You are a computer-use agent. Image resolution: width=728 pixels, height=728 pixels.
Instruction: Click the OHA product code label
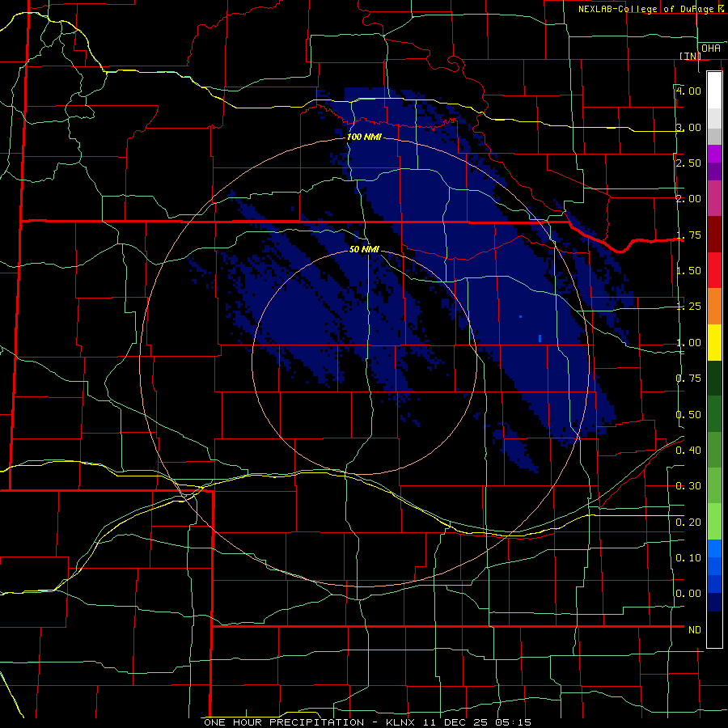(x=711, y=49)
